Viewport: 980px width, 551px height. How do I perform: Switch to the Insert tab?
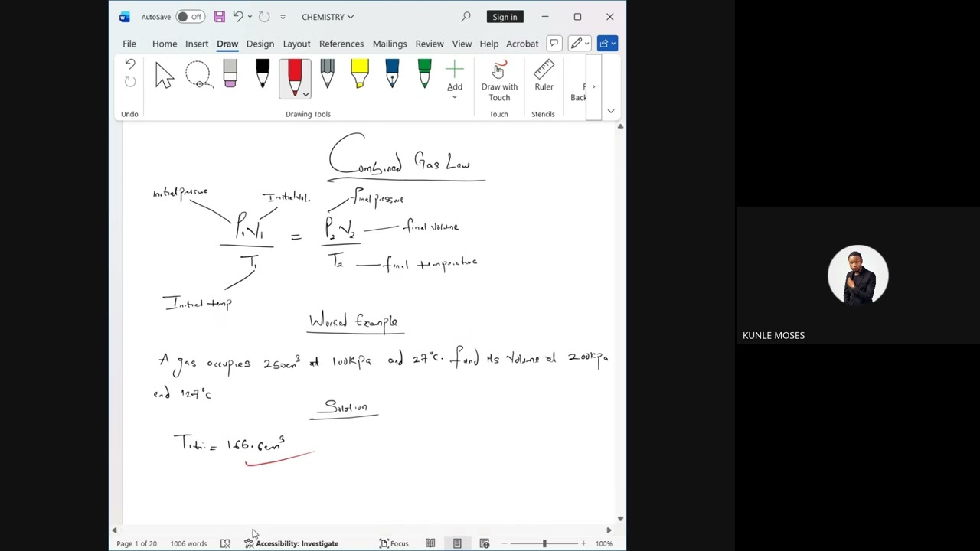click(197, 44)
